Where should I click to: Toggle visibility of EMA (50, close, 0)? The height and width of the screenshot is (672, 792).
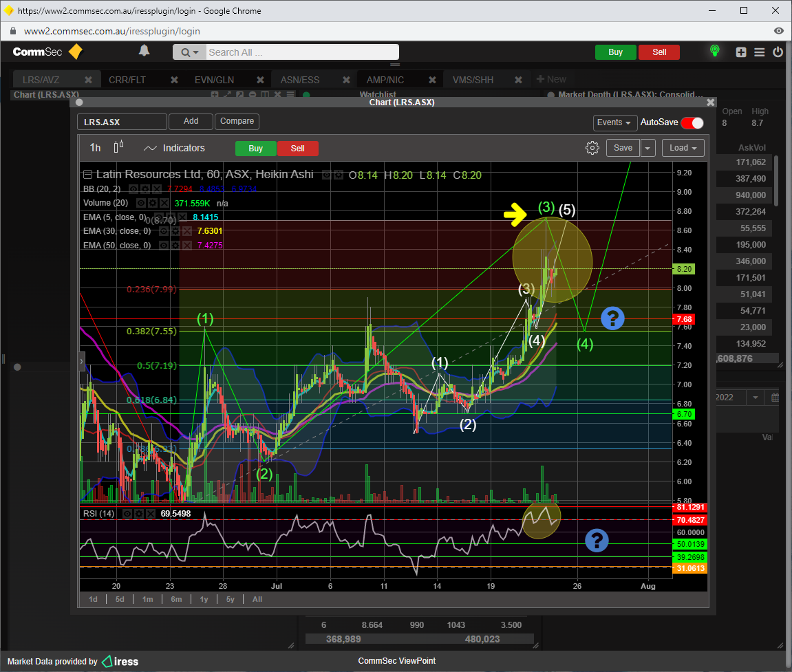pos(164,246)
